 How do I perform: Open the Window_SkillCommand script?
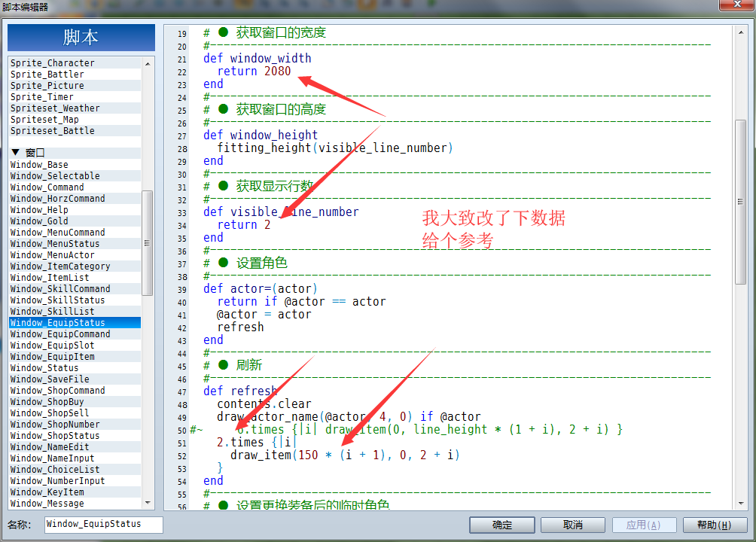[x=75, y=289]
